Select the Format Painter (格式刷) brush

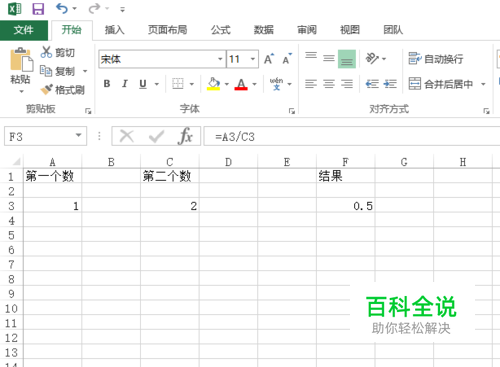46,89
